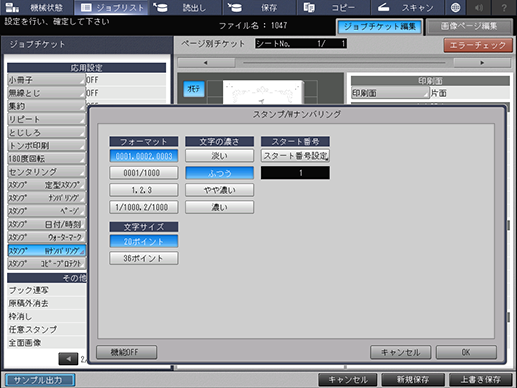Screen dimensions: 517x388
Task: Click the 機能OFF button
Action: [x=126, y=352]
